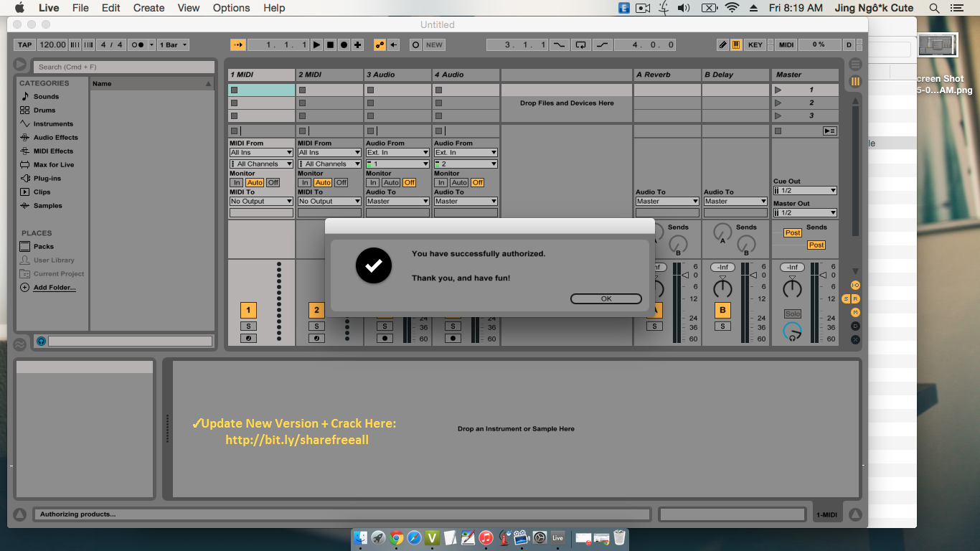
Task: Open the Edit menu
Action: [x=110, y=8]
